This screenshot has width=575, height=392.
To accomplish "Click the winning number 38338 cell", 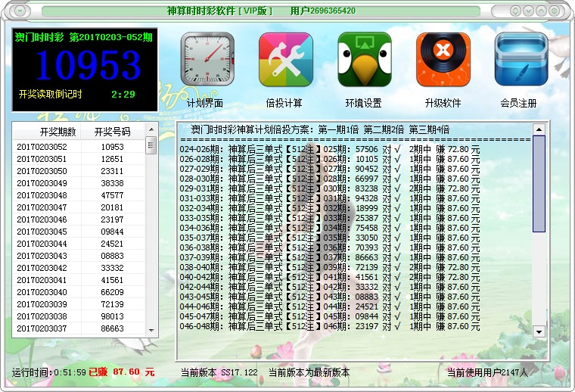I will pos(112,183).
